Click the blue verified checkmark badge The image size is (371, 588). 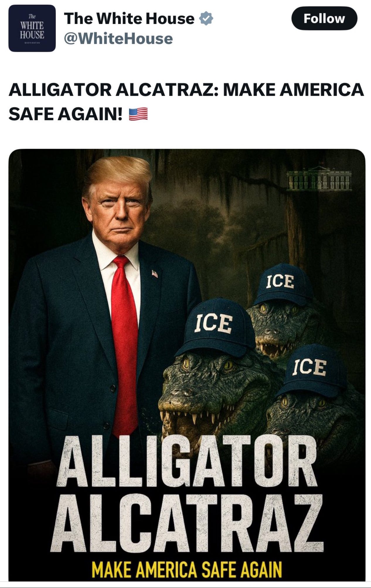206,18
